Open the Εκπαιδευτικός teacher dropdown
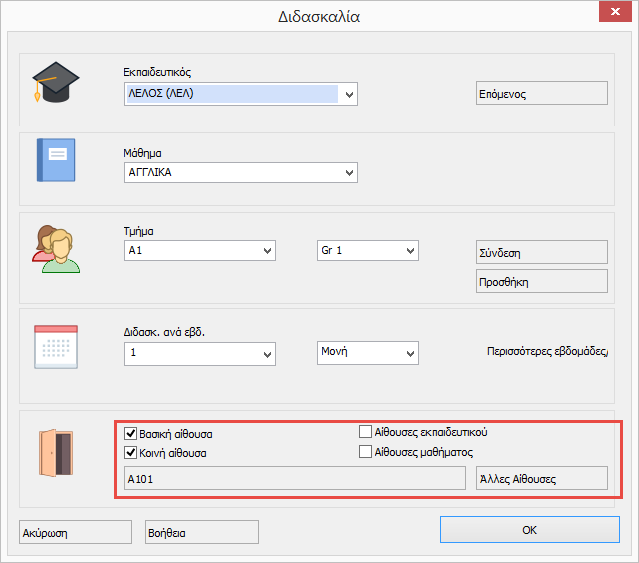 pyautogui.click(x=349, y=95)
